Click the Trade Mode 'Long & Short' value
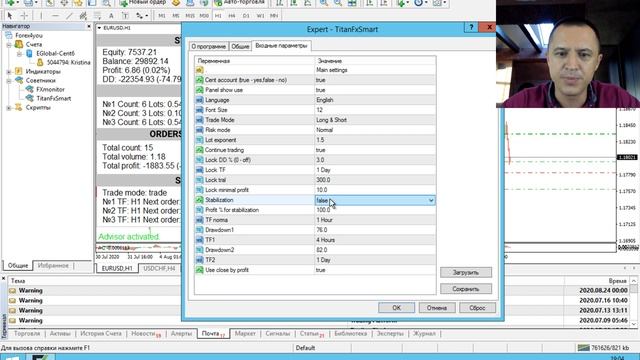The height and width of the screenshot is (360, 640). coord(375,120)
